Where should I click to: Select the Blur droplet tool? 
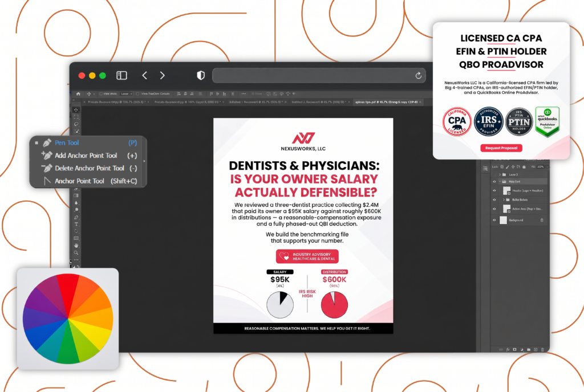point(76,203)
